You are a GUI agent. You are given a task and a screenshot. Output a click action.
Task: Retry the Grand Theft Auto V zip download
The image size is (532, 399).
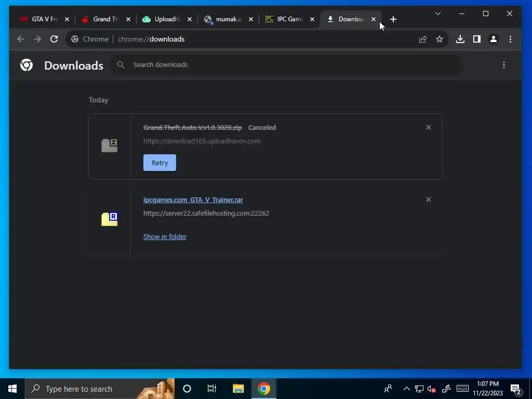pyautogui.click(x=159, y=163)
